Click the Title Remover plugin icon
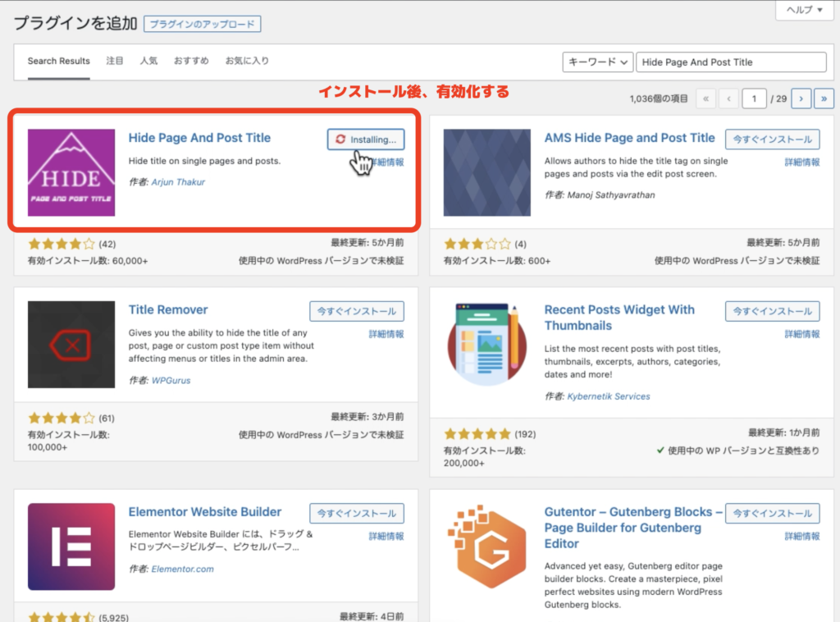Screen dimensions: 840x622 click(x=71, y=345)
